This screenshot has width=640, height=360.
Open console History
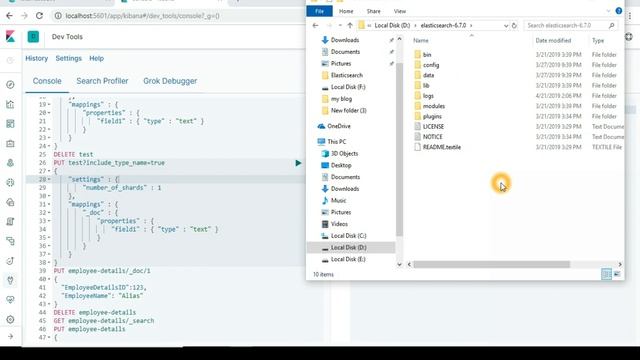click(x=36, y=58)
